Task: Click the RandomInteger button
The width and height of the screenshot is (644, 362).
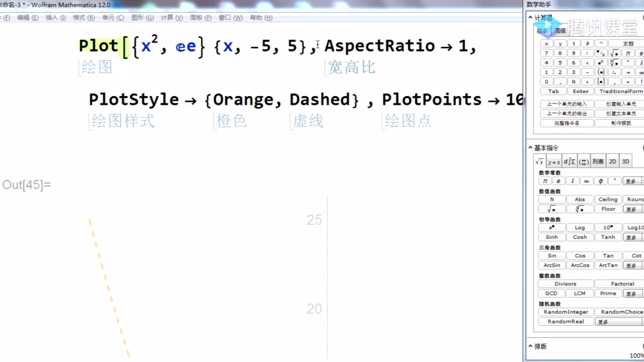Action: click(x=566, y=312)
